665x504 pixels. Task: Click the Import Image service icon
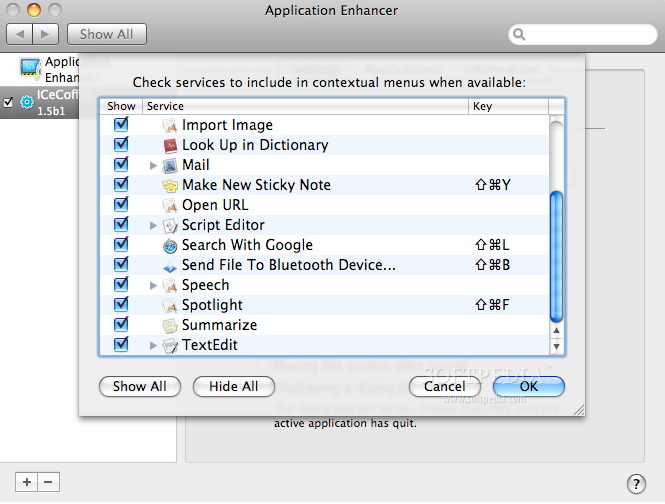click(x=170, y=125)
